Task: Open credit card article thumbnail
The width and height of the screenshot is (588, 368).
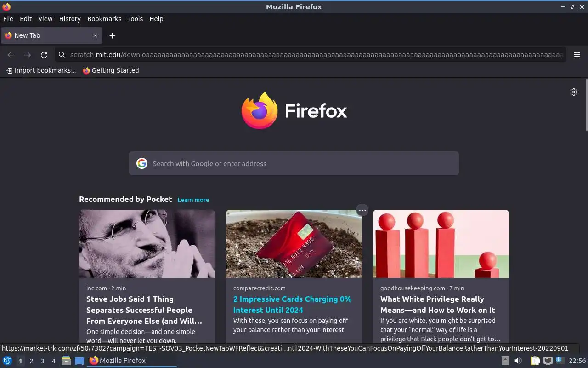Action: coord(294,244)
